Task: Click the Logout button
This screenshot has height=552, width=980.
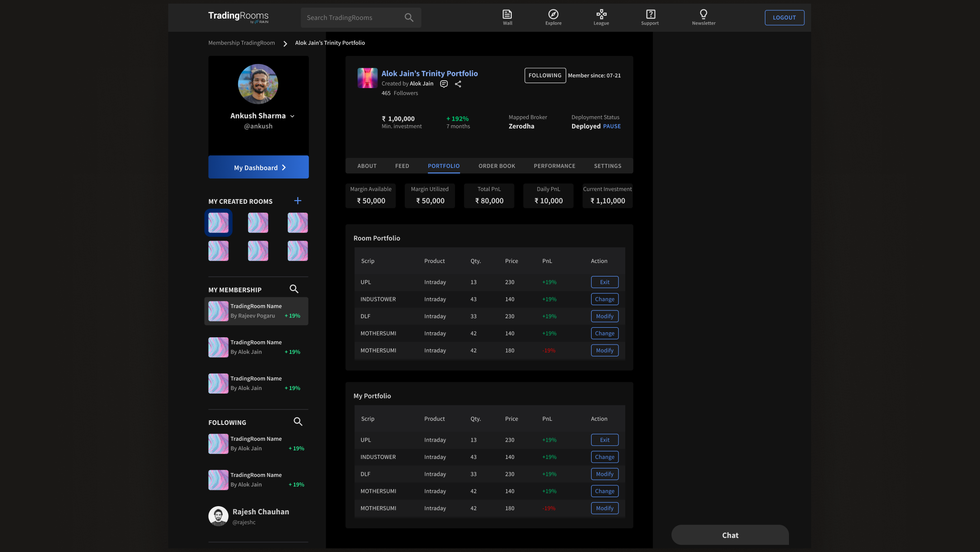Action: click(x=784, y=18)
